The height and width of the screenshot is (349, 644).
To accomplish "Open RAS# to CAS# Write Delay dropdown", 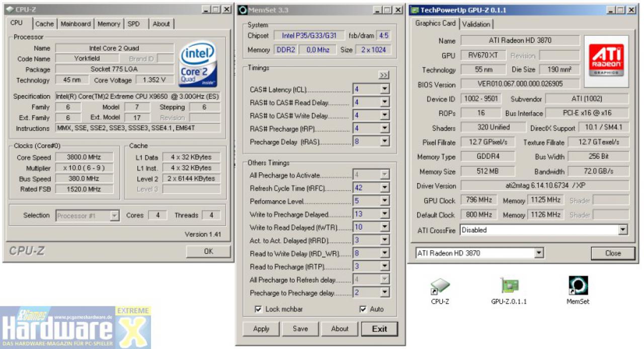I will [x=385, y=116].
